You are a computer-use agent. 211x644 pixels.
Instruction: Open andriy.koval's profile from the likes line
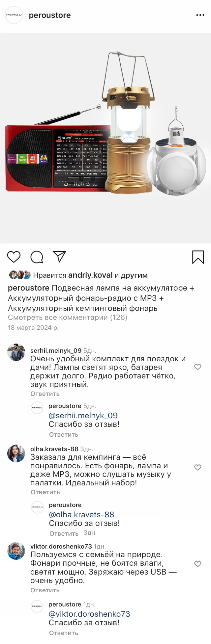click(90, 275)
